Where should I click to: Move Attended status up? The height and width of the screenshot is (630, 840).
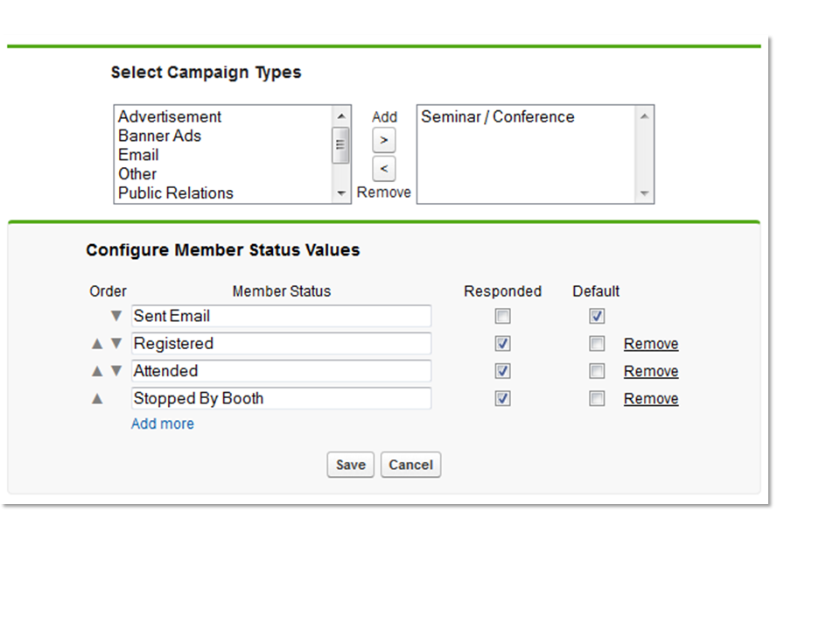click(97, 371)
